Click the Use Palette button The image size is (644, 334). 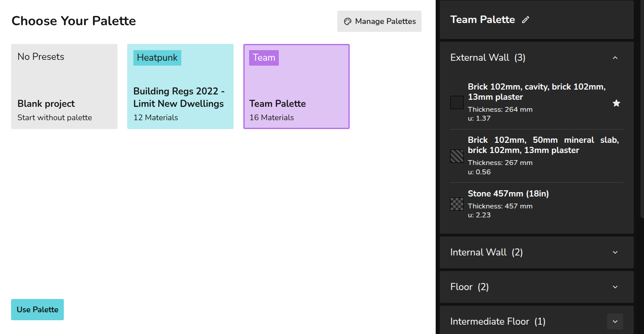coord(37,310)
